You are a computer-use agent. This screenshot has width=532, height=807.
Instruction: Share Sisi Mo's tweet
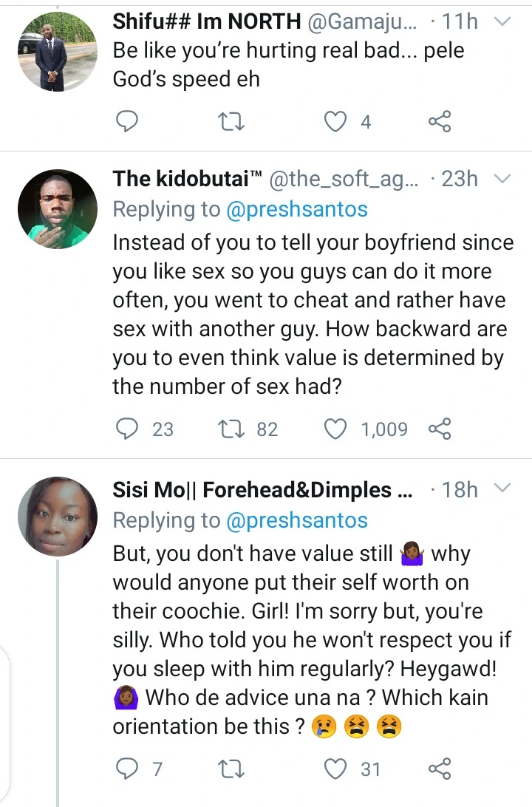pyautogui.click(x=440, y=769)
